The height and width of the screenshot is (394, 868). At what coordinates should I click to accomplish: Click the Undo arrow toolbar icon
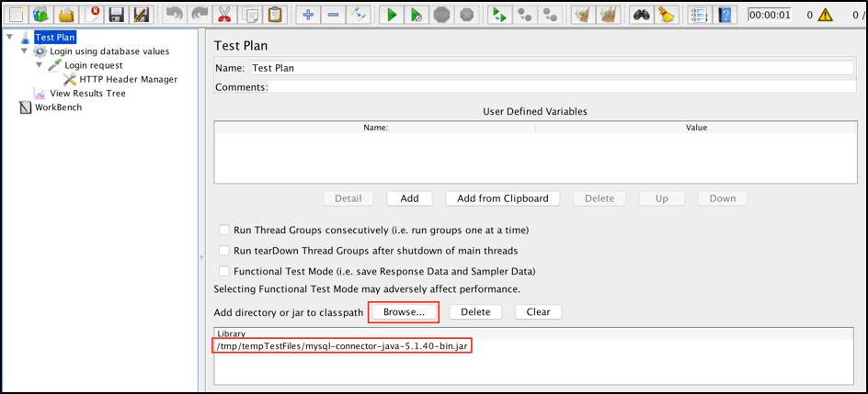pos(174,15)
